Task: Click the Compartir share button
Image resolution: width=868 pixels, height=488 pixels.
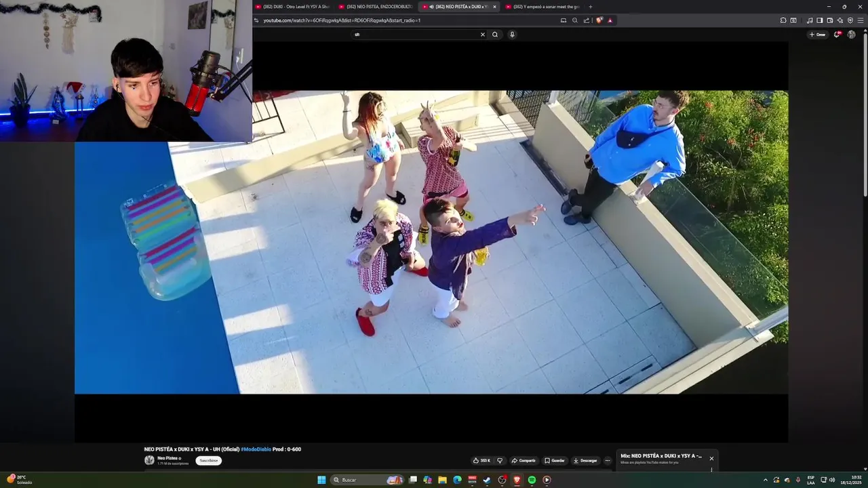Action: click(524, 460)
